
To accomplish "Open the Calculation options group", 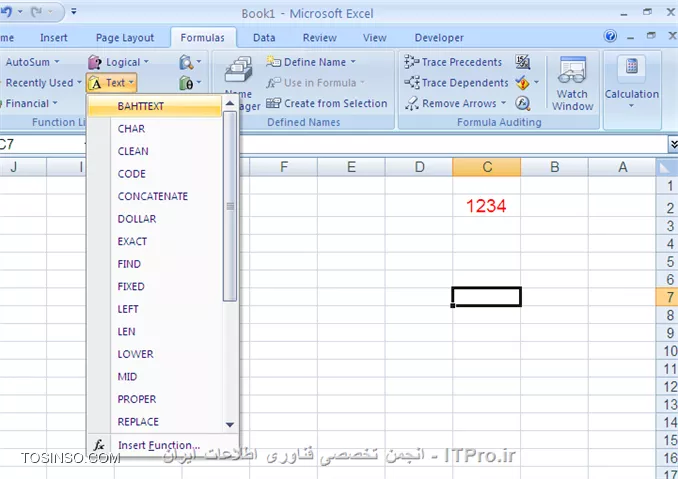I will pyautogui.click(x=632, y=82).
